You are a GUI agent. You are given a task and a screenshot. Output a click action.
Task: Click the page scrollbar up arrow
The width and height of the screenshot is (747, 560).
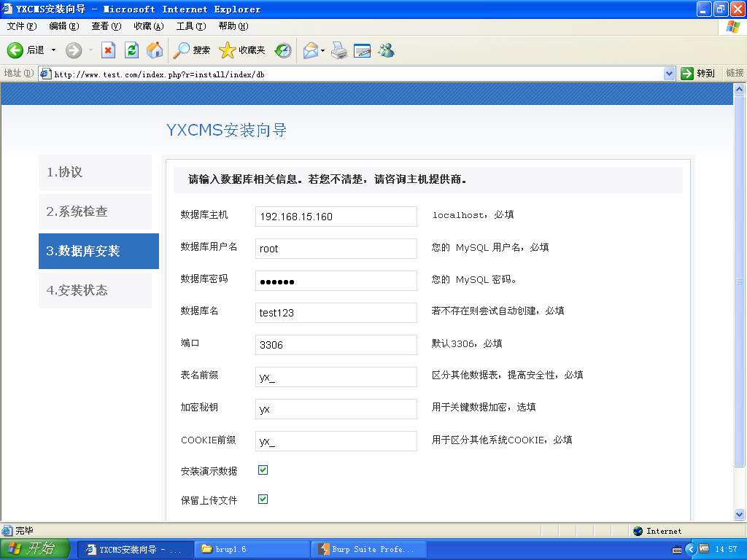pos(739,89)
